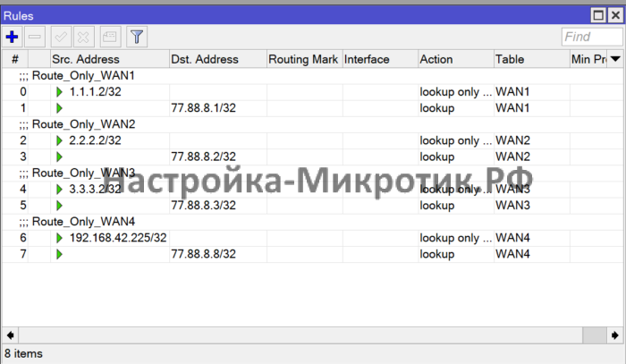This screenshot has width=626, height=364.
Task: Open the column selector dropdown arrow
Action: (x=614, y=59)
